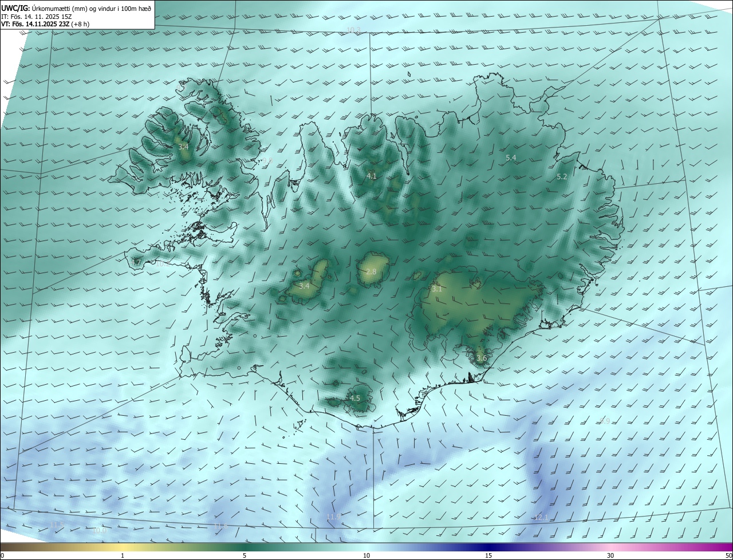The image size is (733, 560).
Task: Click the 2.8 value on Hofsjökull glacier
Action: click(x=371, y=271)
